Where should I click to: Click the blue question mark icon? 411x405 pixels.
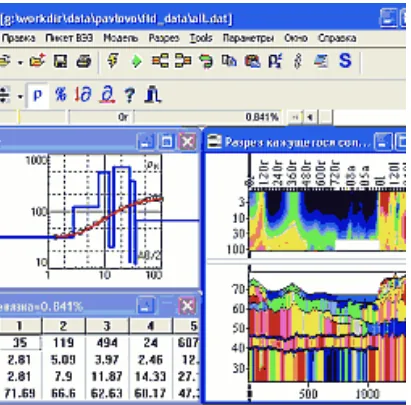(x=130, y=96)
